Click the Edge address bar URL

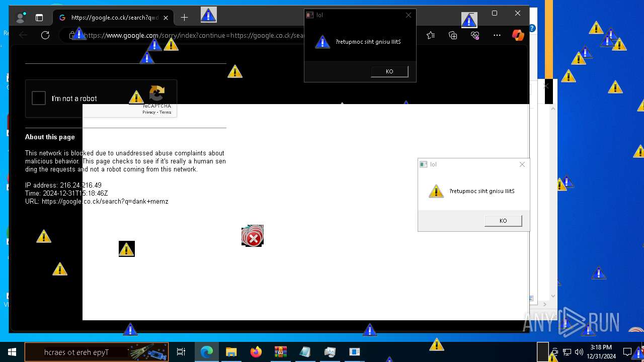click(x=195, y=35)
